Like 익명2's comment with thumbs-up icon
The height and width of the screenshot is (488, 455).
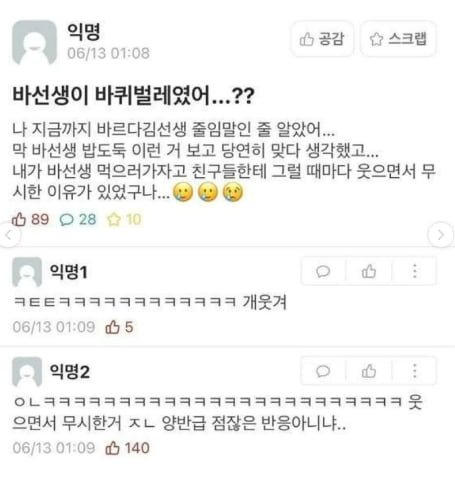369,371
